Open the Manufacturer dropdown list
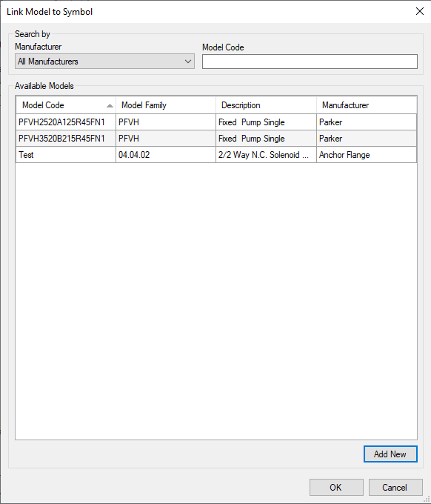Viewport: 431px width, 504px height. [x=104, y=62]
